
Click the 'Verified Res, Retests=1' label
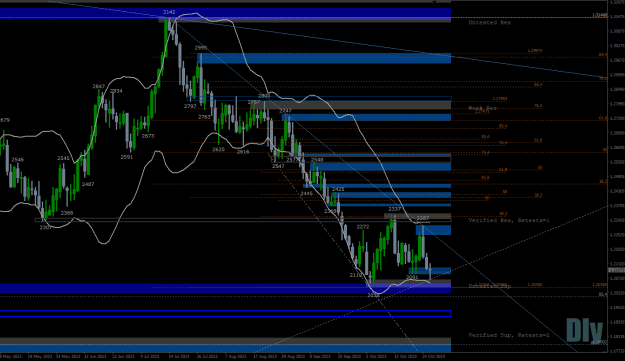pyautogui.click(x=509, y=220)
